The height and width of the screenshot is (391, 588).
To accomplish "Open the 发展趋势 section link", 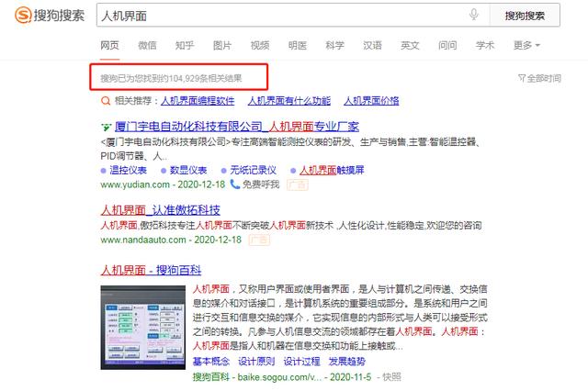I will coord(347,362).
